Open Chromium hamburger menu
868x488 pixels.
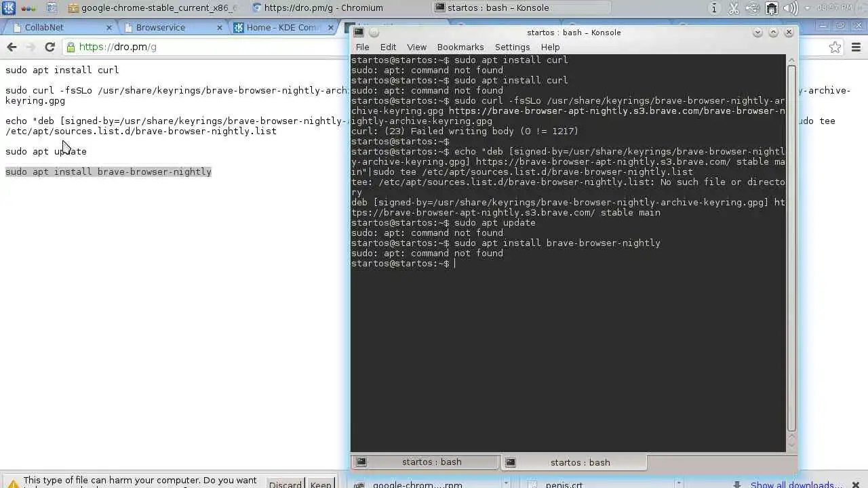tap(856, 47)
